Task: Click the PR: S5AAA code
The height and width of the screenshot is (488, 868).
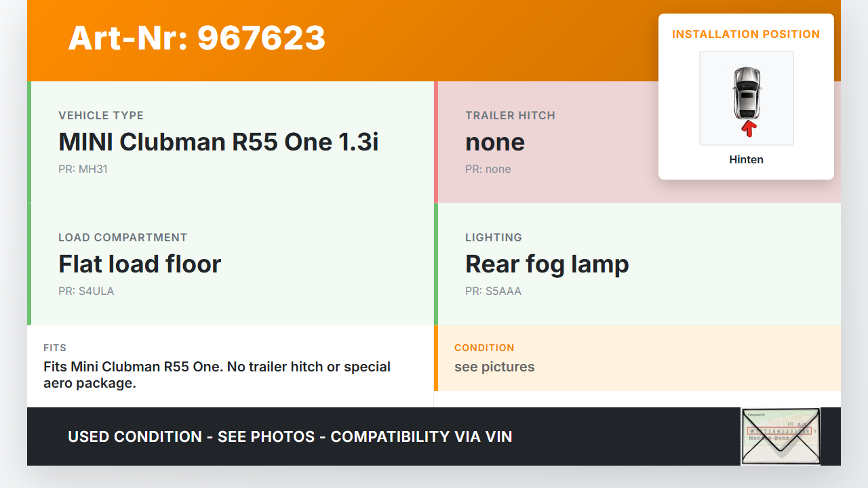Action: point(493,291)
